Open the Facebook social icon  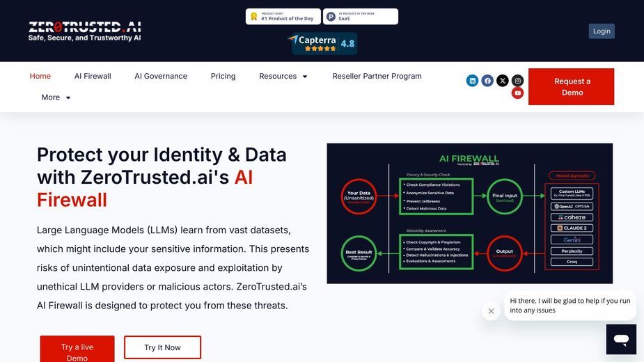pyautogui.click(x=487, y=81)
